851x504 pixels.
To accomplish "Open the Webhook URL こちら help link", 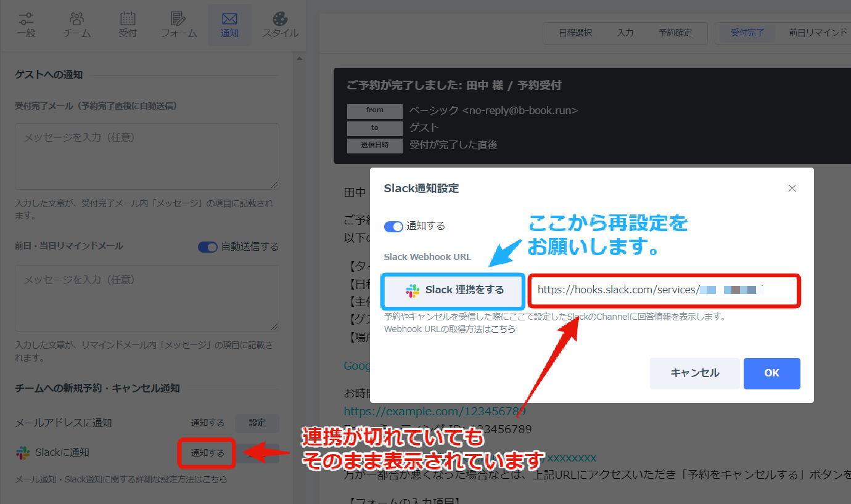I will pos(503,329).
